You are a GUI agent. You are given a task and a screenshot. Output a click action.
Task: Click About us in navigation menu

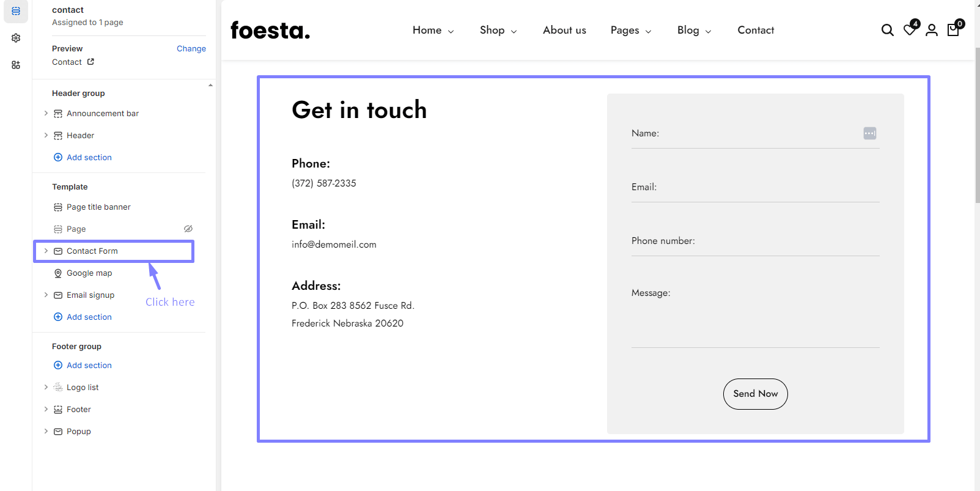pos(564,30)
